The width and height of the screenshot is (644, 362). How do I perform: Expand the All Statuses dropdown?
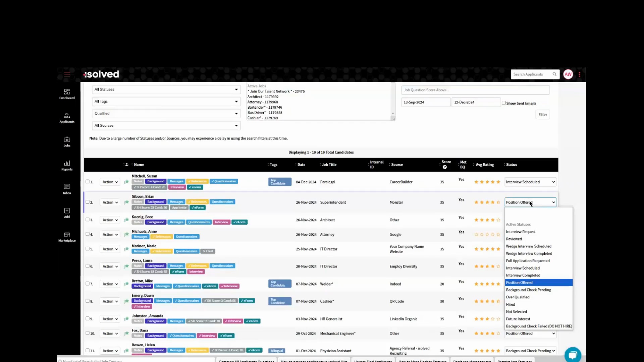pos(166,89)
